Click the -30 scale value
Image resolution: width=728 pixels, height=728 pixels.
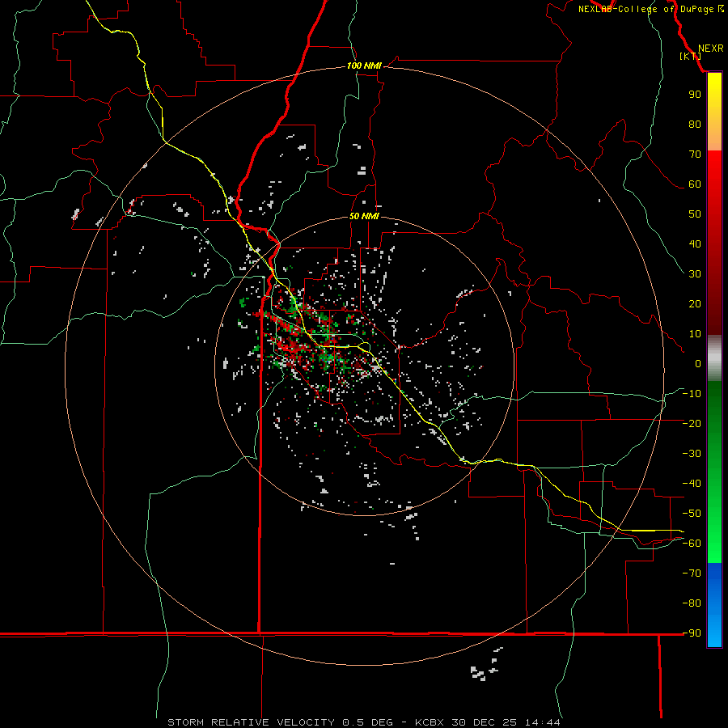[692, 454]
